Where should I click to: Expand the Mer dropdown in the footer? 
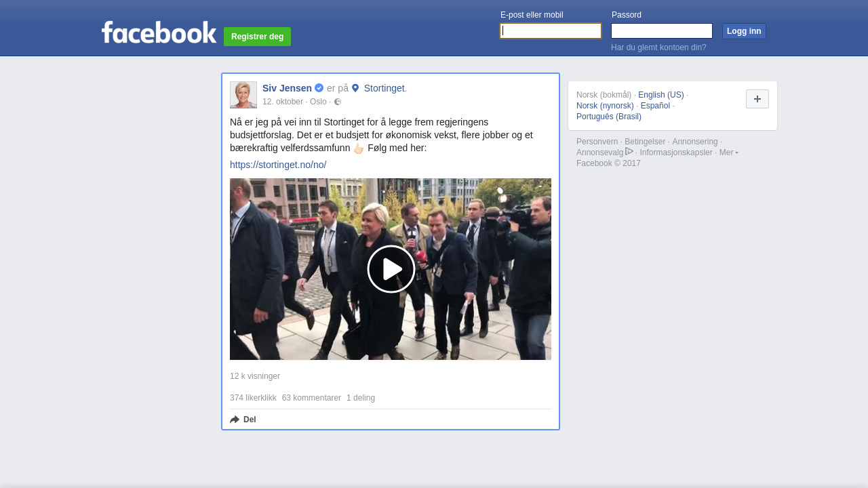729,152
